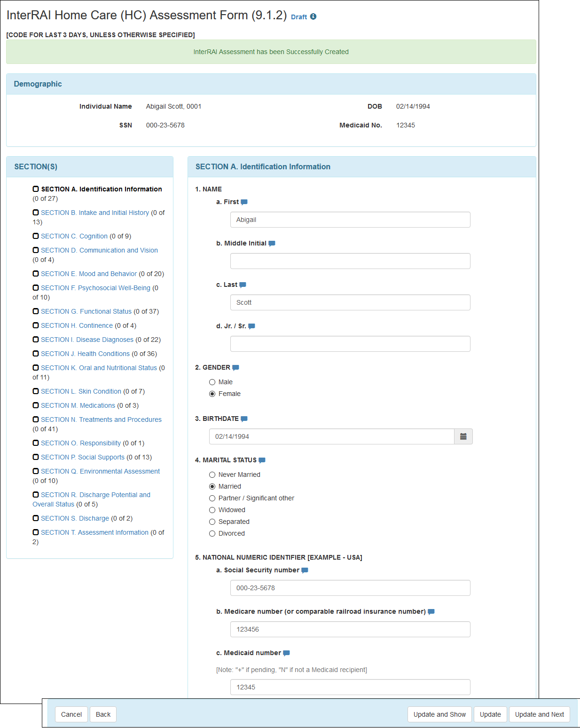This screenshot has width=580, height=728.
Task: Click the comment icon next to Middle Initial
Action: click(272, 244)
